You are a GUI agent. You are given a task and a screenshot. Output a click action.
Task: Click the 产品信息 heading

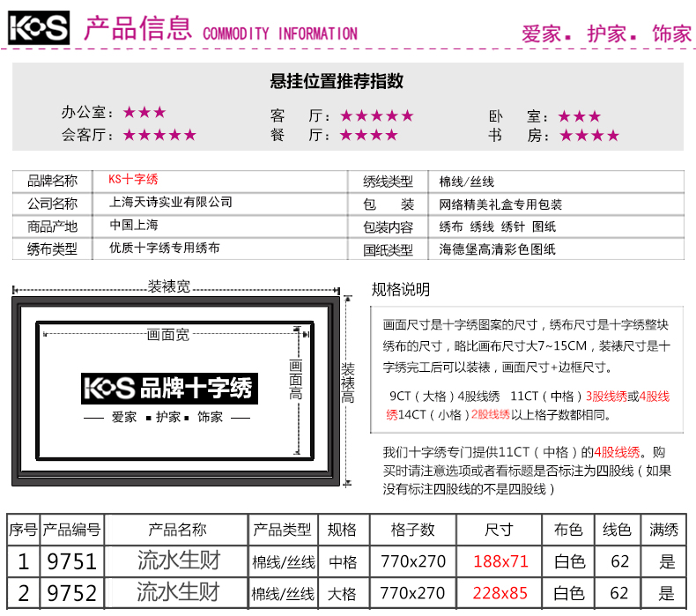coord(138,28)
